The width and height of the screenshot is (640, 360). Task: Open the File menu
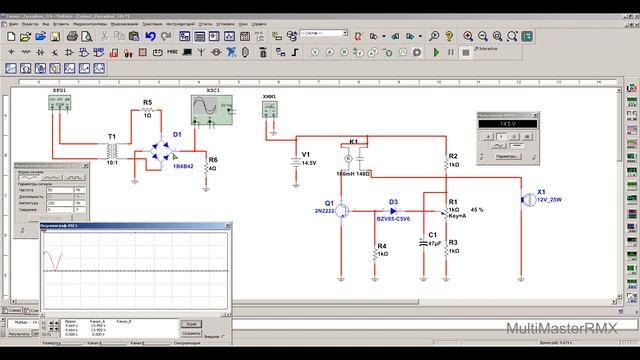[13, 24]
